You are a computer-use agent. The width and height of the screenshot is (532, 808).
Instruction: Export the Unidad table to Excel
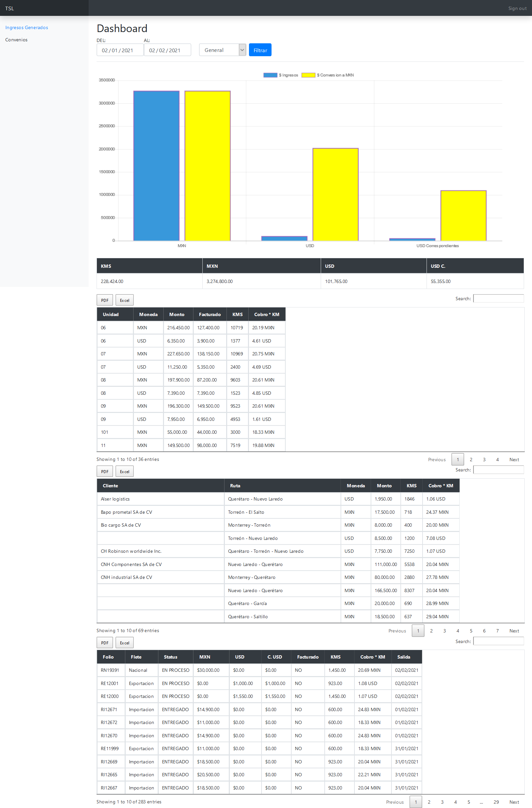pos(124,300)
